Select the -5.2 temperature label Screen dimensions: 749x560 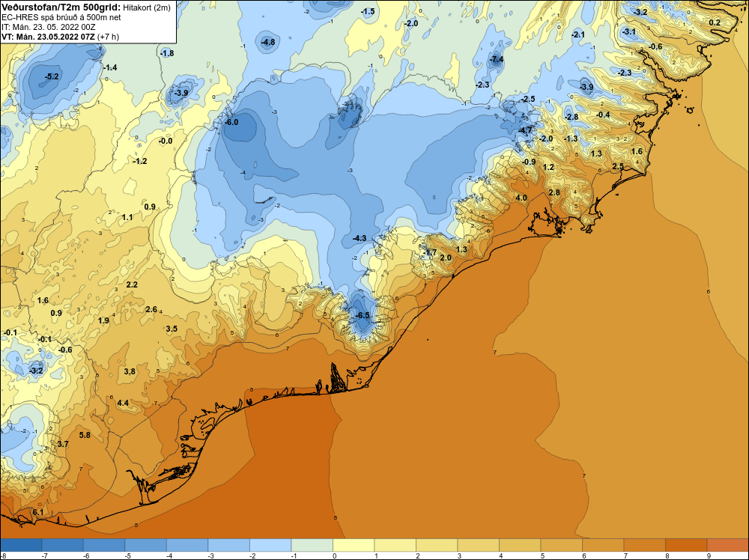point(52,76)
